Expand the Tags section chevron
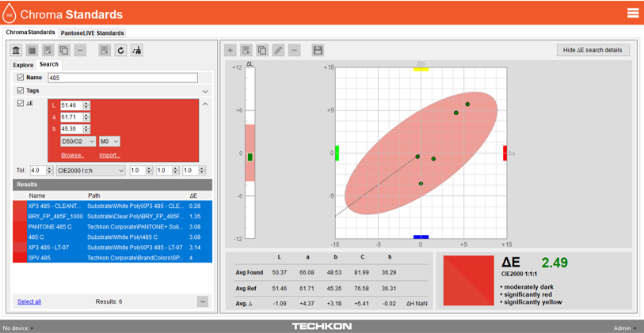The image size is (644, 333). point(205,91)
